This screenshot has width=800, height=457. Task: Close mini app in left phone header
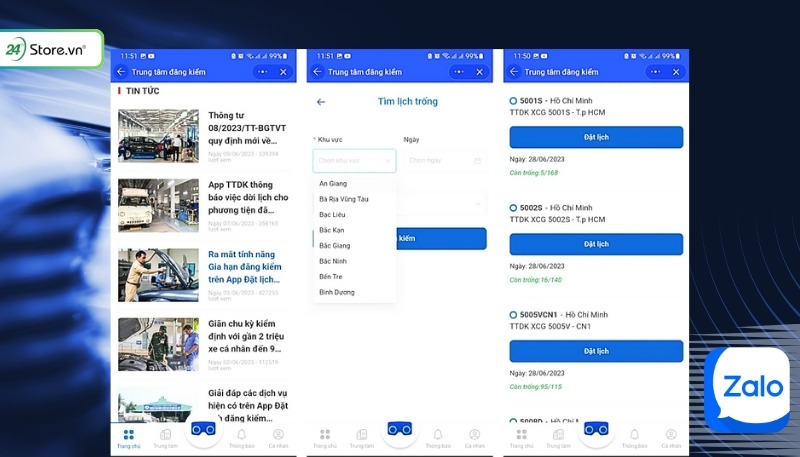[x=283, y=72]
